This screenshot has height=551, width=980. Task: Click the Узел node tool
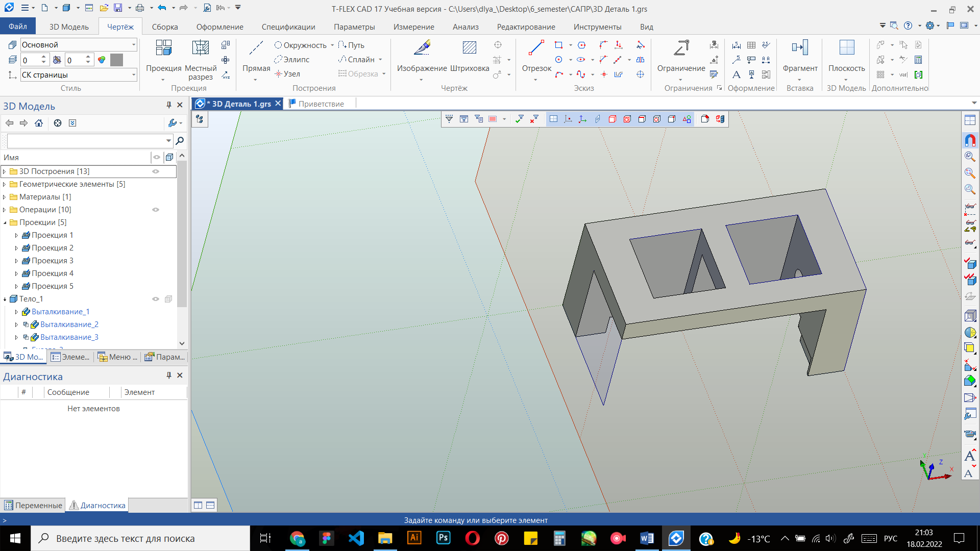pyautogui.click(x=287, y=74)
